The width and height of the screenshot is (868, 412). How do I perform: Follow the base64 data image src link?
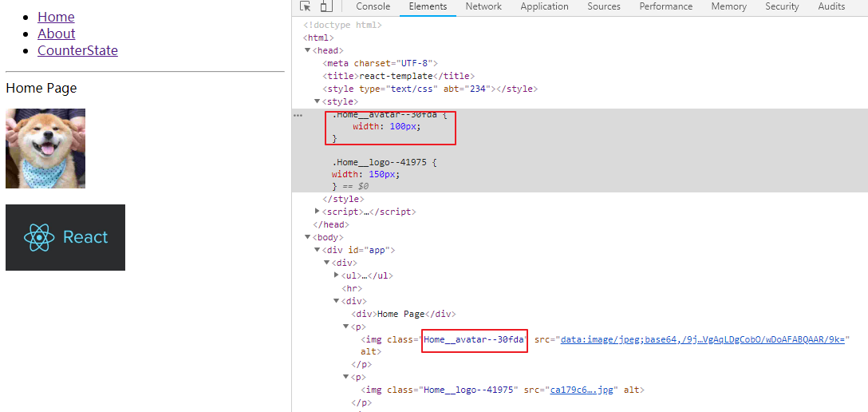pyautogui.click(x=703, y=339)
